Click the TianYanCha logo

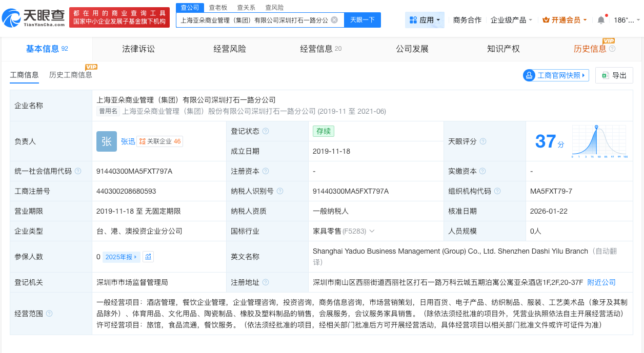[x=34, y=18]
